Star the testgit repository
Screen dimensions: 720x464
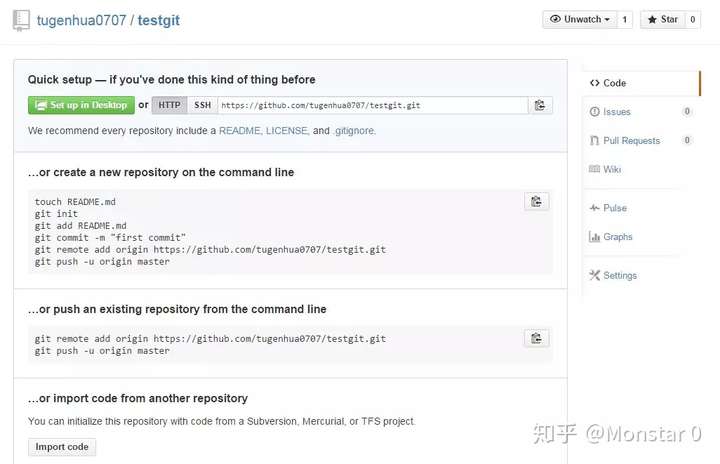pyautogui.click(x=663, y=19)
